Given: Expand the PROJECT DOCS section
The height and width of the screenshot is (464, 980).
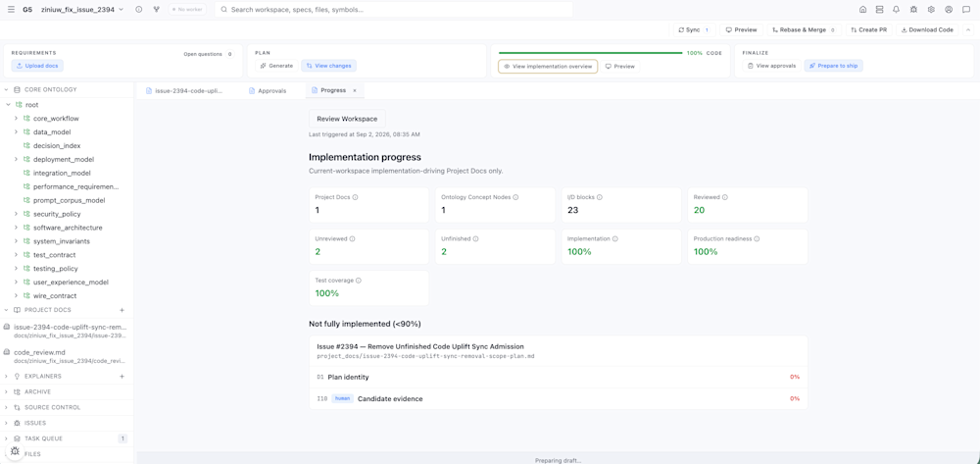Looking at the screenshot, I should pos(6,310).
